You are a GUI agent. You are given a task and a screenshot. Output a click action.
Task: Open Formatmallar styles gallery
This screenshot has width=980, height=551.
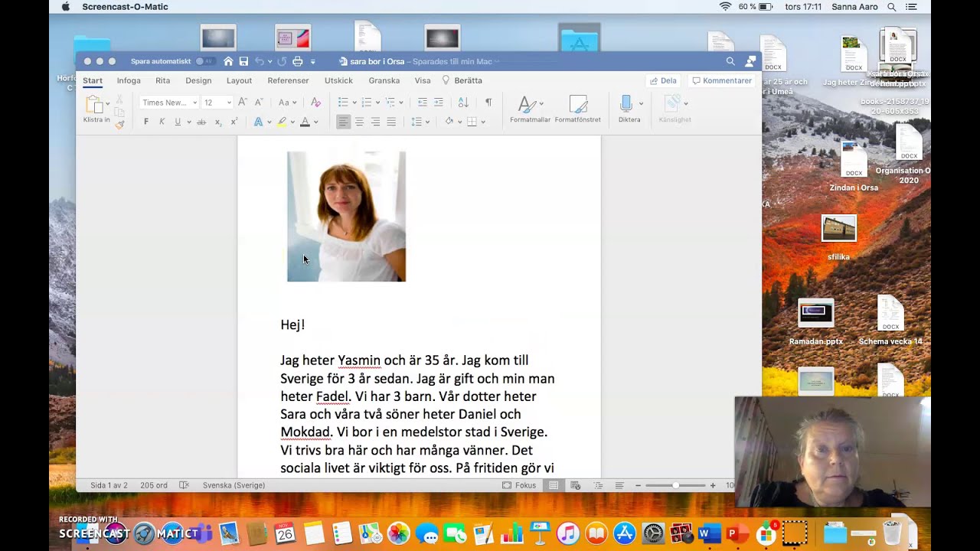[x=530, y=109]
